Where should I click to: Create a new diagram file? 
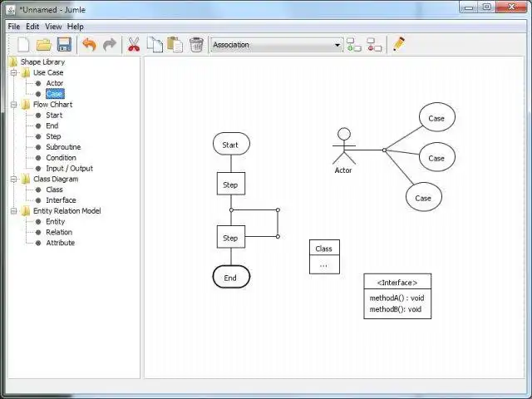coord(23,44)
